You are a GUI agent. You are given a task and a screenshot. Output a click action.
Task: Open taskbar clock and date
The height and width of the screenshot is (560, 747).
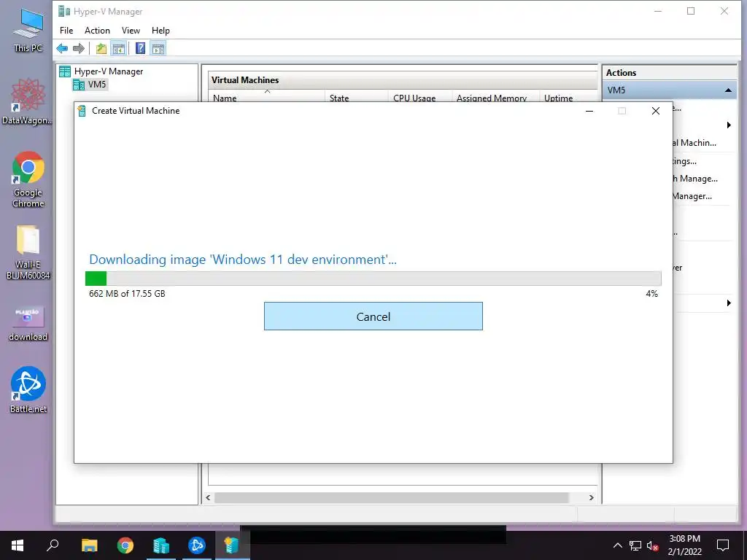click(684, 545)
